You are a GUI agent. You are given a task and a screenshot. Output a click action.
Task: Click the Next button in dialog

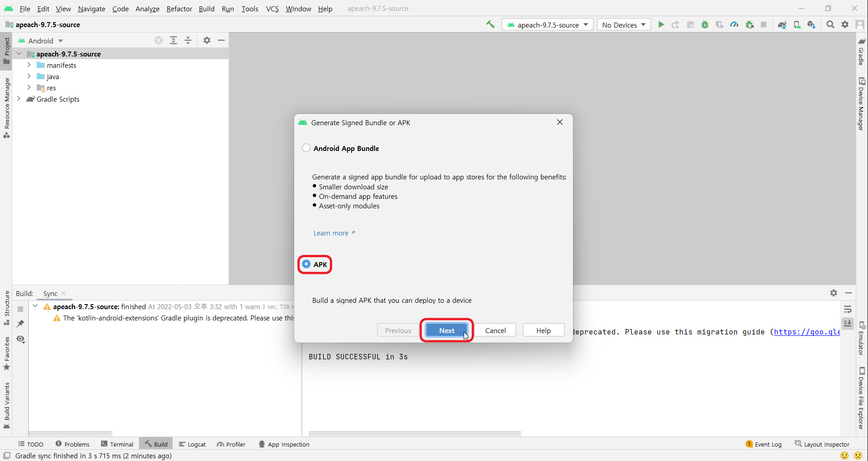tap(447, 330)
